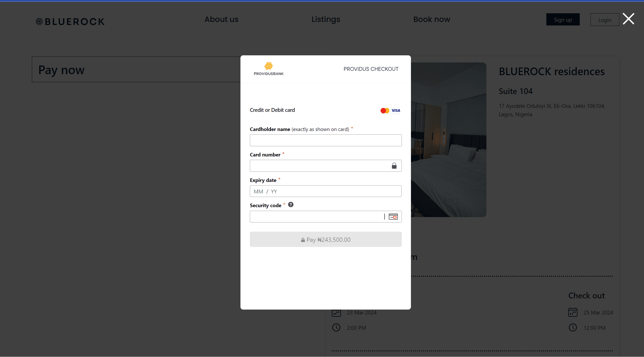
Task: Open the About us menu item
Action: 221,19
